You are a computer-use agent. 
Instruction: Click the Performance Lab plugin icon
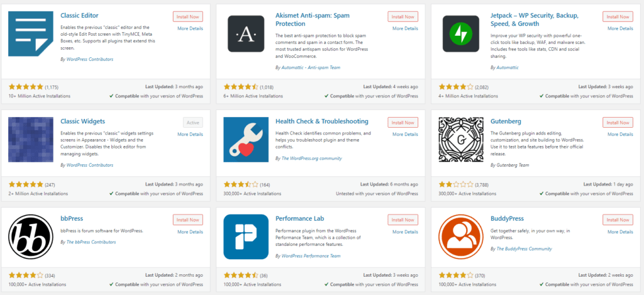point(246,237)
